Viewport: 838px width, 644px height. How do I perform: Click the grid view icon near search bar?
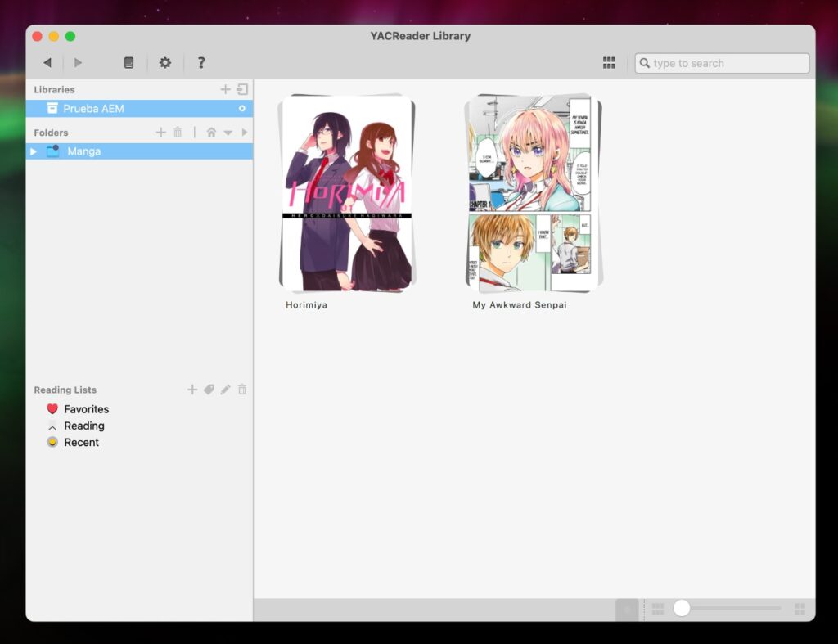pyautogui.click(x=609, y=62)
